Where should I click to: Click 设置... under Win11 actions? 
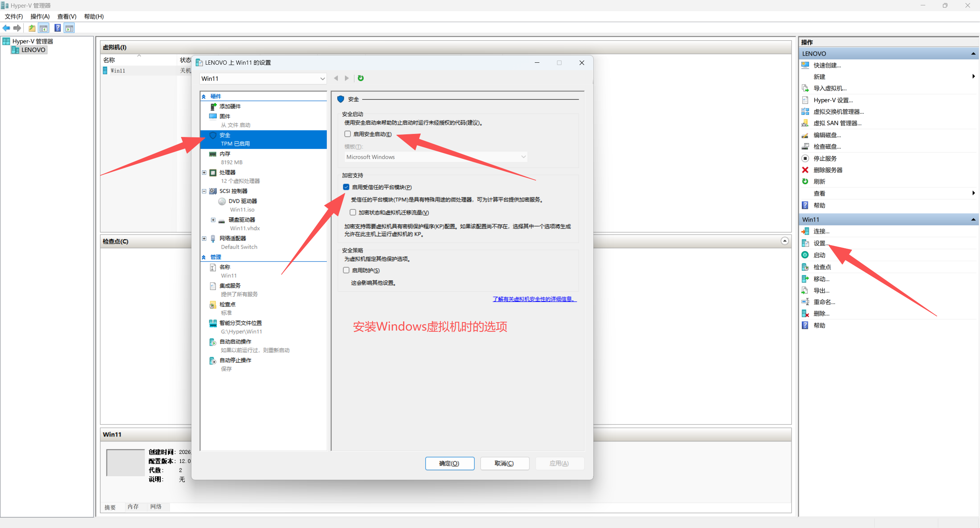(x=822, y=243)
